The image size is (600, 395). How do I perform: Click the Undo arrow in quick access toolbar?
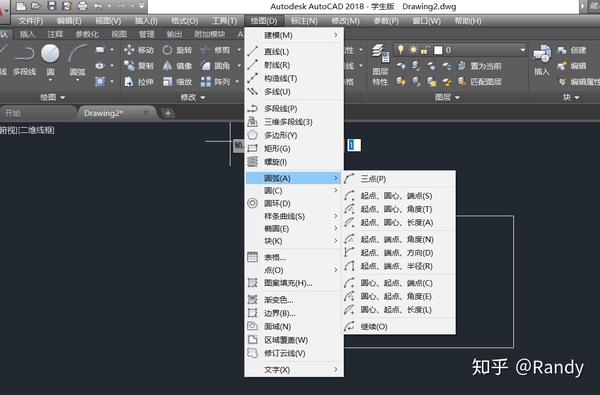click(98, 6)
